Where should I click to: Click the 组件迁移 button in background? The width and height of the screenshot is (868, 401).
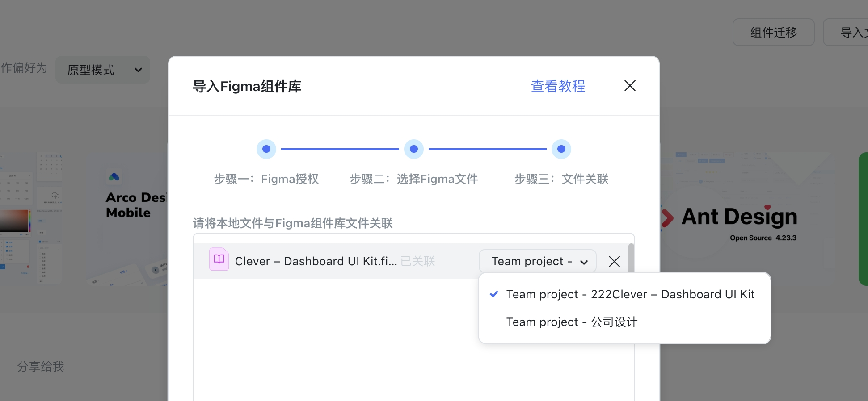(774, 32)
